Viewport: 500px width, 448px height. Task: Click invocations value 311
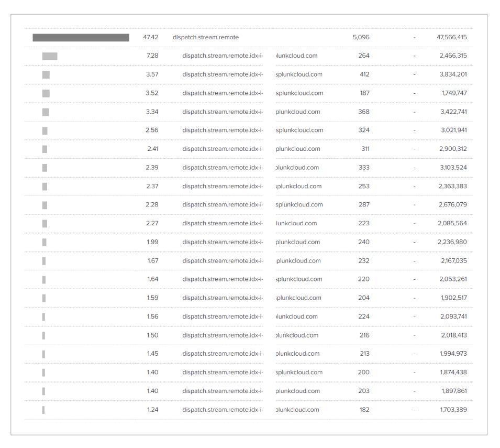click(365, 149)
